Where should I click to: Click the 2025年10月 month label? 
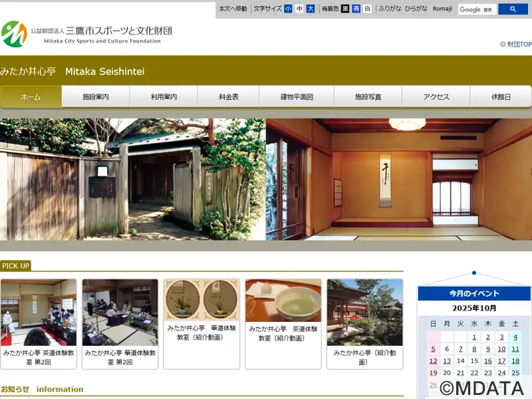[474, 308]
